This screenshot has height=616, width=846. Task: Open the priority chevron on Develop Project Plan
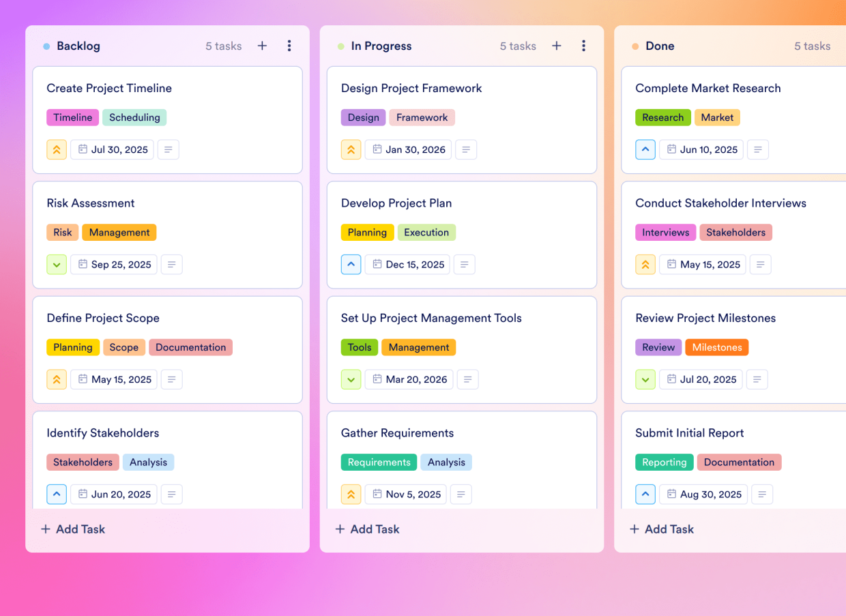pos(351,264)
